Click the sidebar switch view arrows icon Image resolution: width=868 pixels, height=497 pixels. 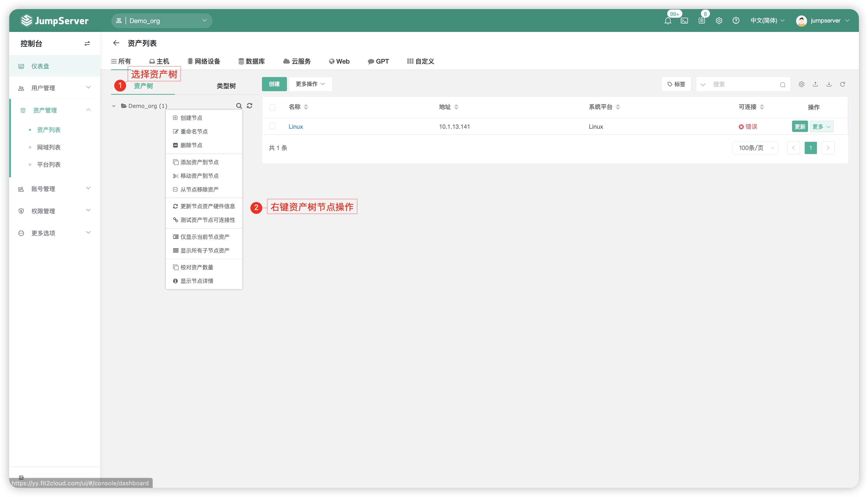tap(87, 43)
